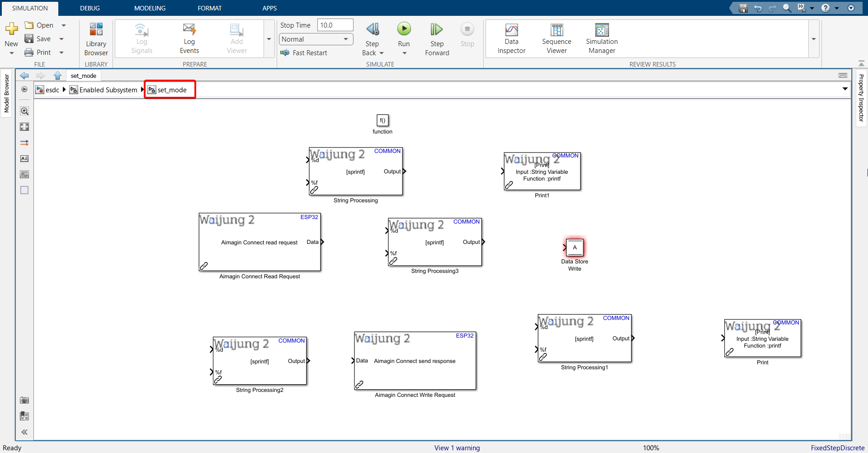Click the esdc breadcrumb
The image size is (868, 453).
point(48,90)
